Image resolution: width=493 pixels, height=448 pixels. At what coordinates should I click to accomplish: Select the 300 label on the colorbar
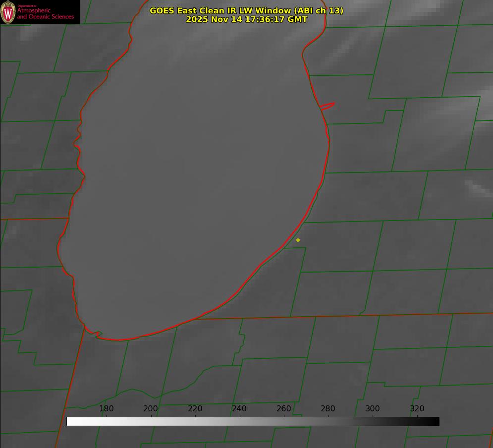pos(373,409)
